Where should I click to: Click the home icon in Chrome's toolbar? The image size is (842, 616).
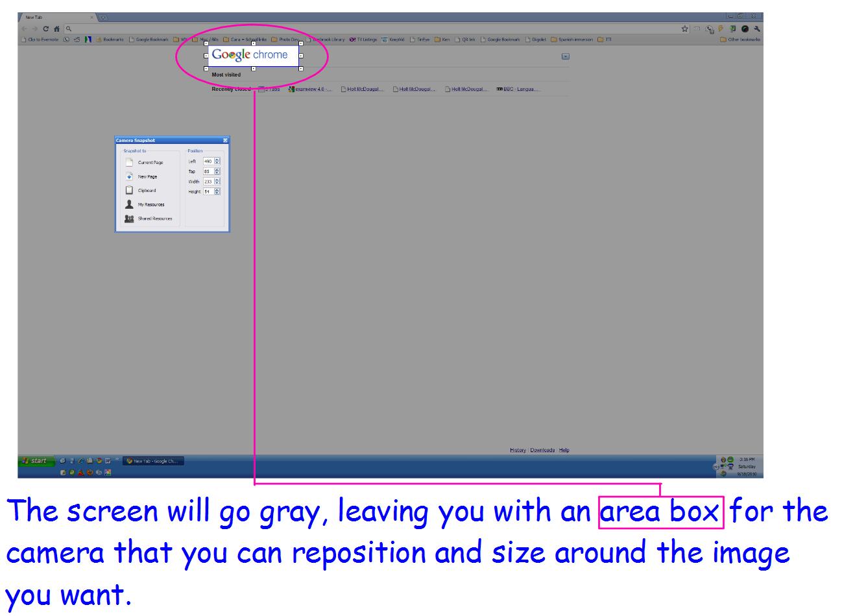[58, 29]
